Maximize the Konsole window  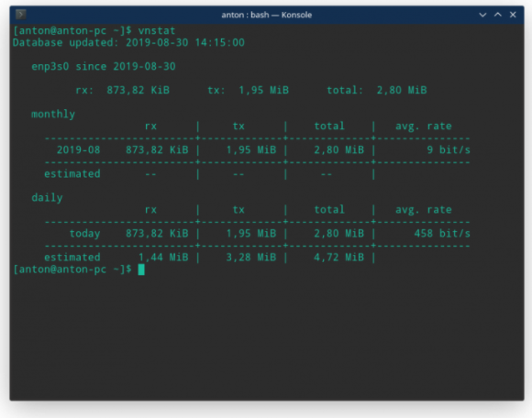[498, 15]
